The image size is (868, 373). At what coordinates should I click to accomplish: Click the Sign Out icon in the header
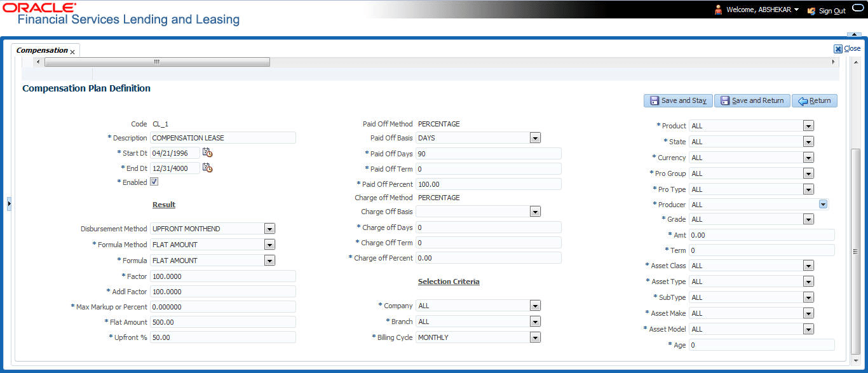tap(810, 10)
